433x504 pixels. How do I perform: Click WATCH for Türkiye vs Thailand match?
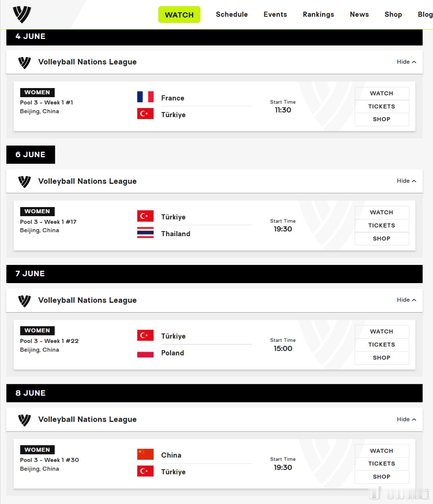pos(382,213)
